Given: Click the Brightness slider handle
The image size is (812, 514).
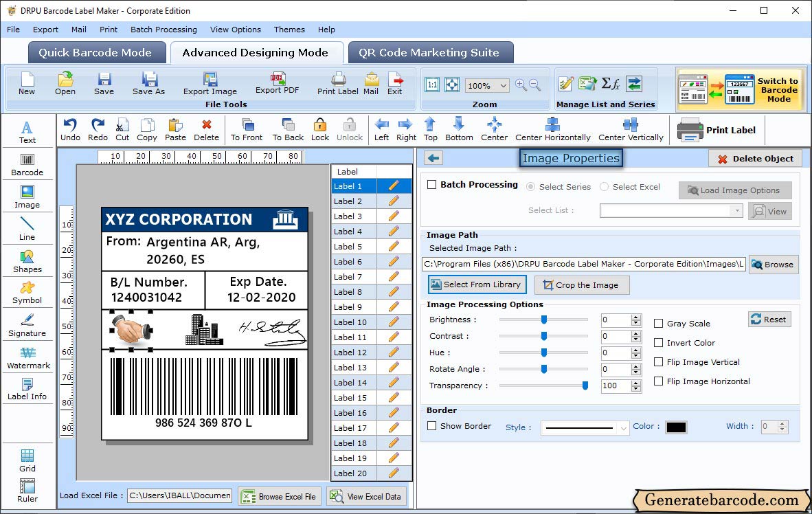Looking at the screenshot, I should [x=544, y=320].
